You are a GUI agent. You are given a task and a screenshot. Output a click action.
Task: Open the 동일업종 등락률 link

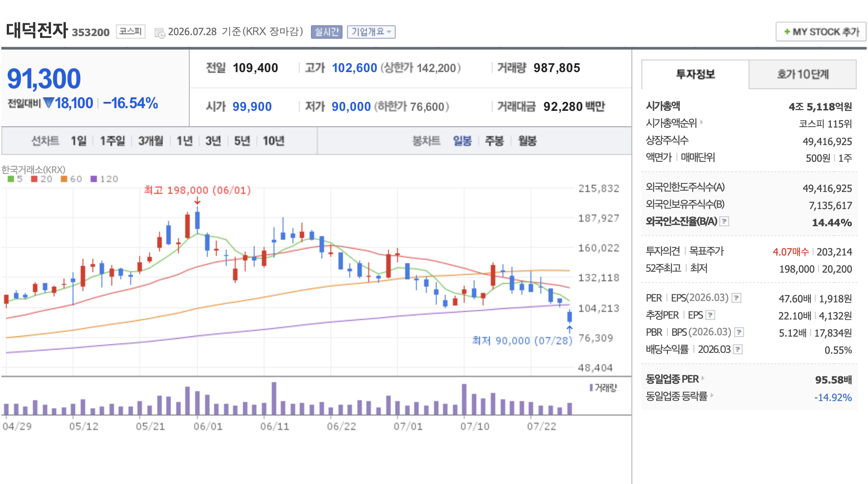(x=676, y=396)
